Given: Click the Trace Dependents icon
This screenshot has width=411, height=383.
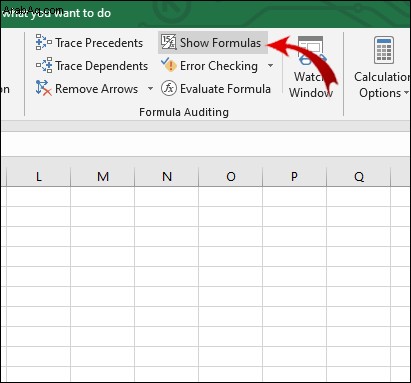Looking at the screenshot, I should [x=44, y=65].
